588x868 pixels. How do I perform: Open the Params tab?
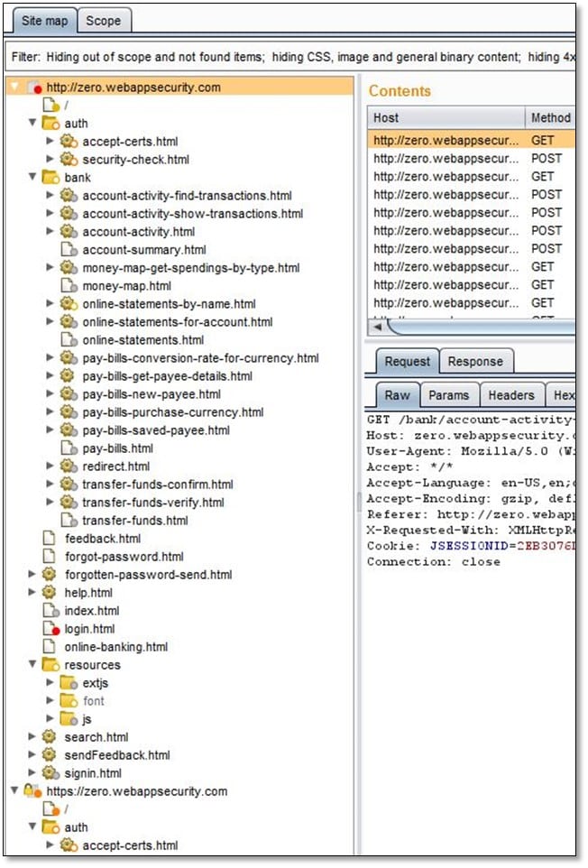pyautogui.click(x=448, y=395)
